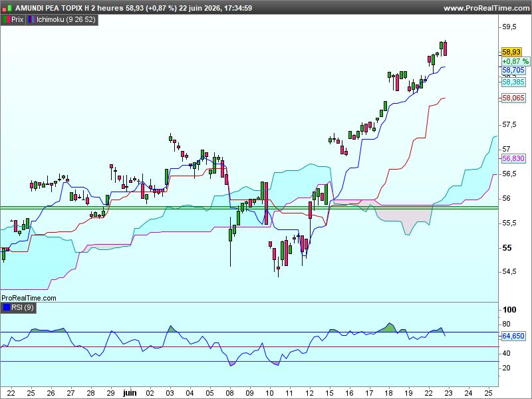Image resolution: width=532 pixels, height=399 pixels.
Task: Click the ProRealTime.com watermark label above RSI
Action: (x=29, y=298)
